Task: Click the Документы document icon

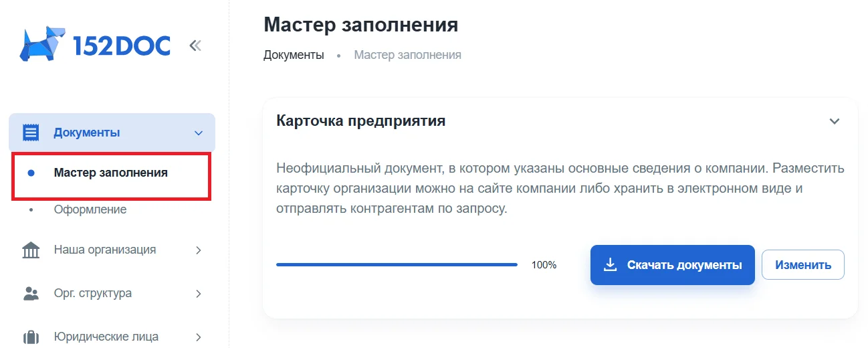Action: [x=31, y=133]
